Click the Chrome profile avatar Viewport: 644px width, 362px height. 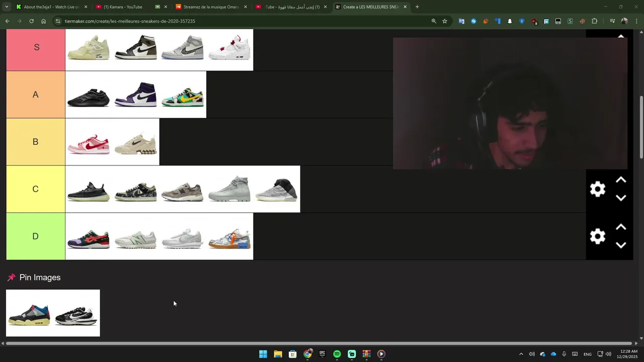pyautogui.click(x=624, y=21)
